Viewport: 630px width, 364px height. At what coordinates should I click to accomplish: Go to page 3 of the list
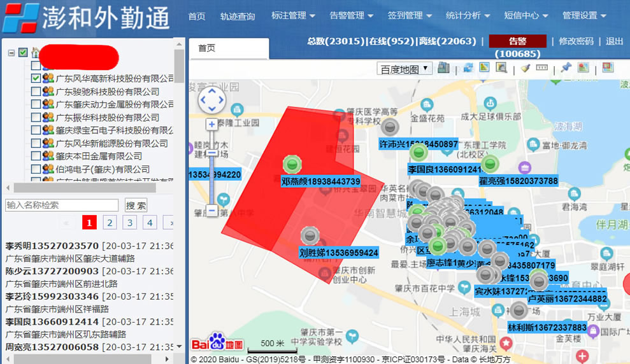130,222
